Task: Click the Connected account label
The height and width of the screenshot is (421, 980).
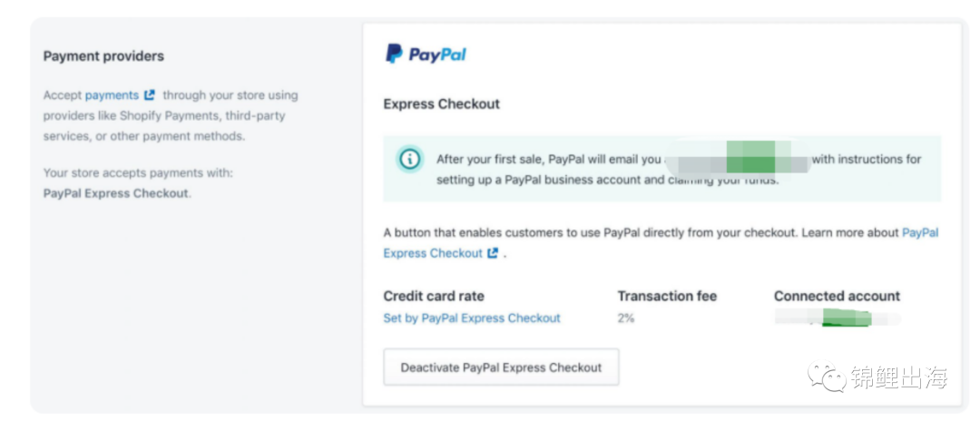Action: tap(837, 296)
